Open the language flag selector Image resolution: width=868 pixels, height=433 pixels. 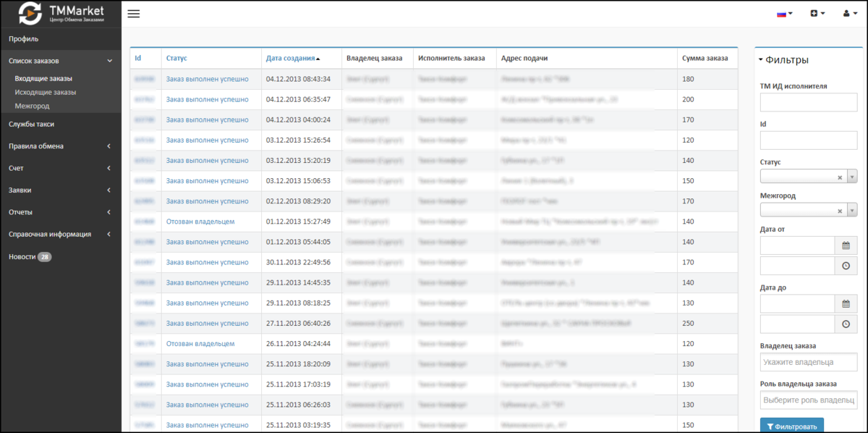point(785,14)
